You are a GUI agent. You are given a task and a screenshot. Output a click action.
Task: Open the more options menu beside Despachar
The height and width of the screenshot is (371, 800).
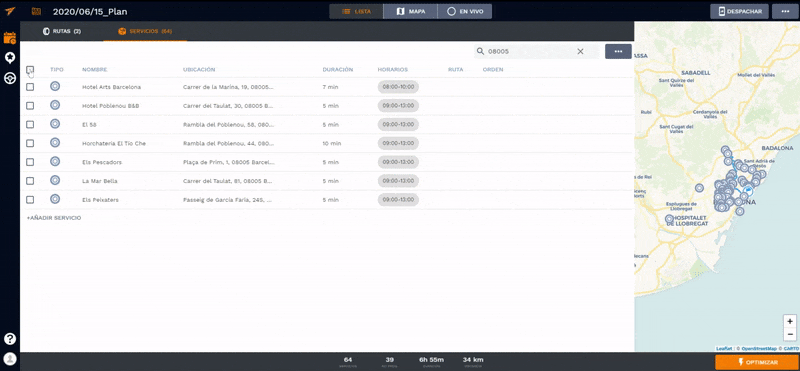785,11
